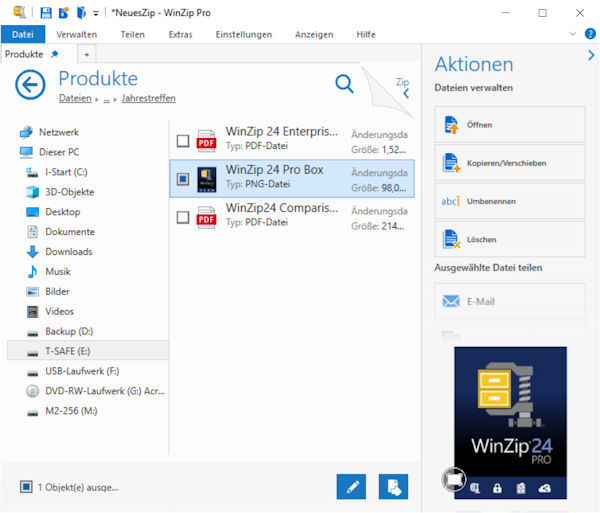Viewport: 600px width, 513px height.
Task: Open the Anzeigen ribbon tab
Action: point(314,34)
